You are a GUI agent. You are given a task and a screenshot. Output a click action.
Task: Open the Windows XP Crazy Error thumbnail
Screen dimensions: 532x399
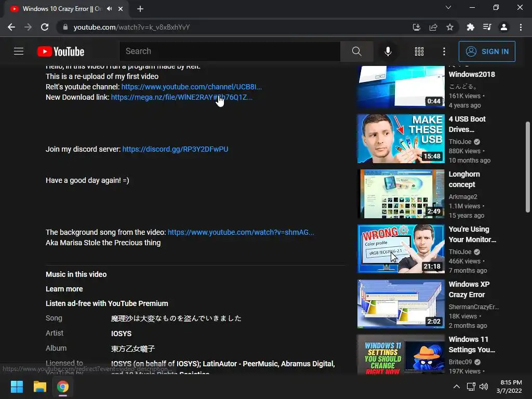click(x=401, y=303)
